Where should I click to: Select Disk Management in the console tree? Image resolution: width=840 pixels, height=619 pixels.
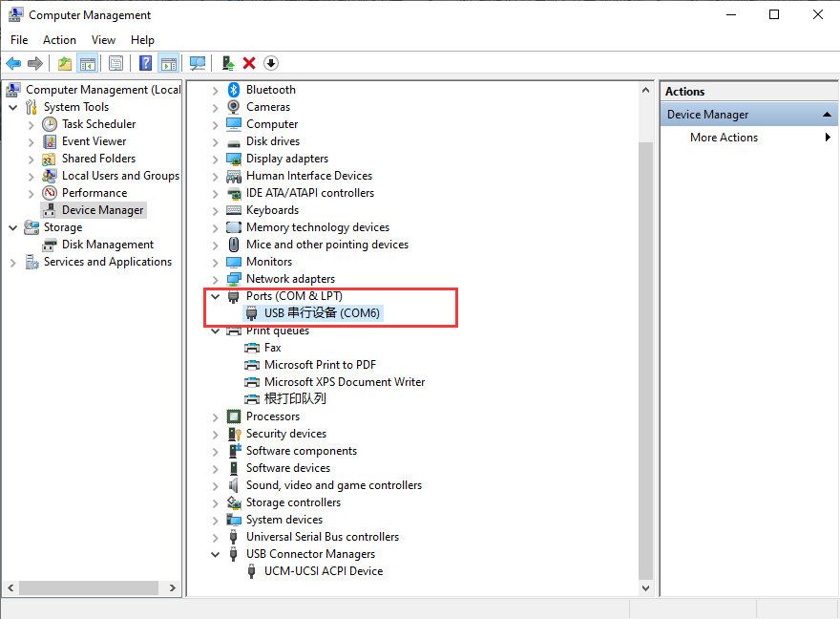click(x=107, y=245)
